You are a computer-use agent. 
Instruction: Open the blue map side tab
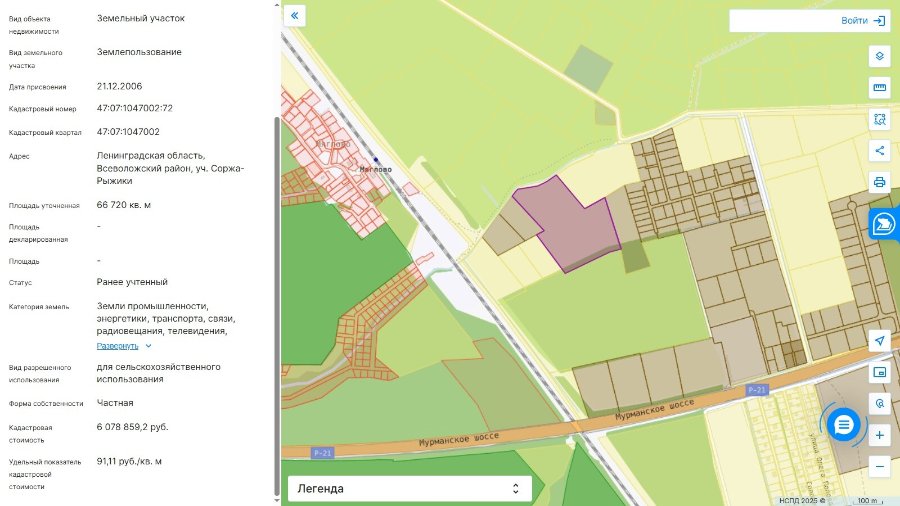pyautogui.click(x=885, y=224)
